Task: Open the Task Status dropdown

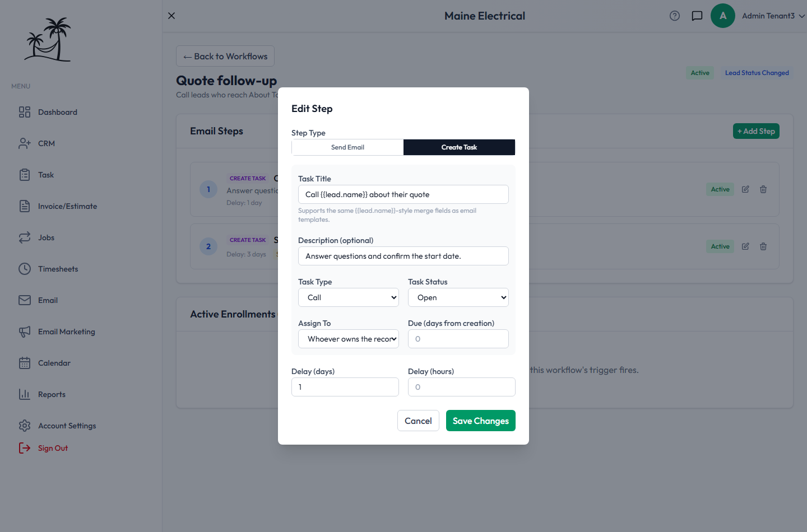Action: click(x=458, y=297)
